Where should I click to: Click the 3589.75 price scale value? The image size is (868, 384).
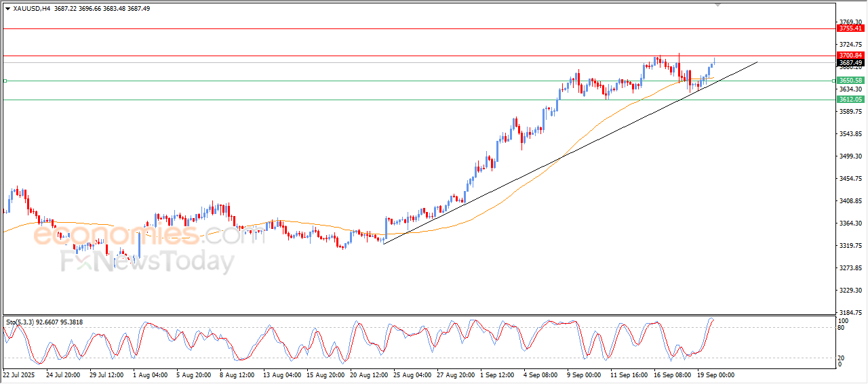pos(850,112)
